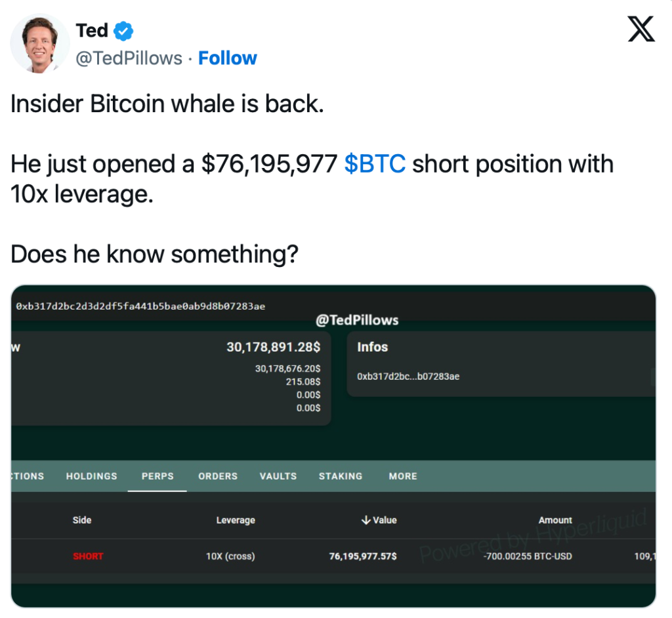The image size is (672, 618).
Task: Click the Amount column header
Action: (x=555, y=520)
